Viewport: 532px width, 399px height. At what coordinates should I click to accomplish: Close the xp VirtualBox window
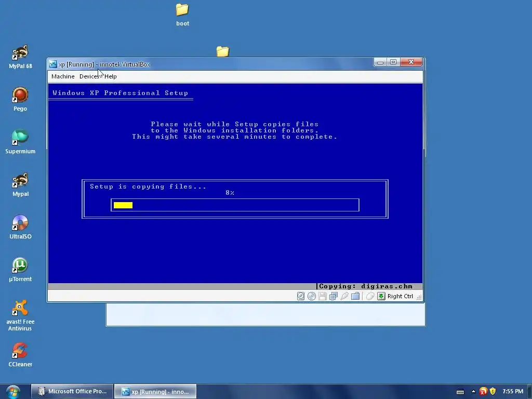[x=411, y=62]
